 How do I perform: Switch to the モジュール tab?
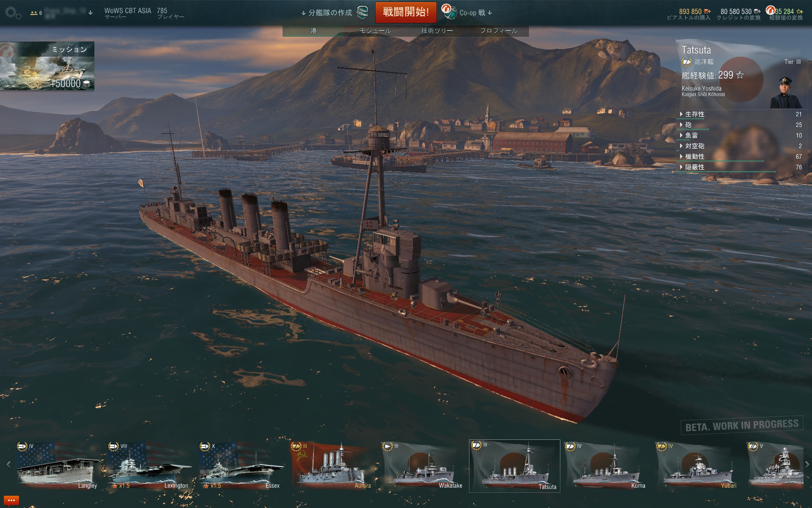[x=375, y=30]
